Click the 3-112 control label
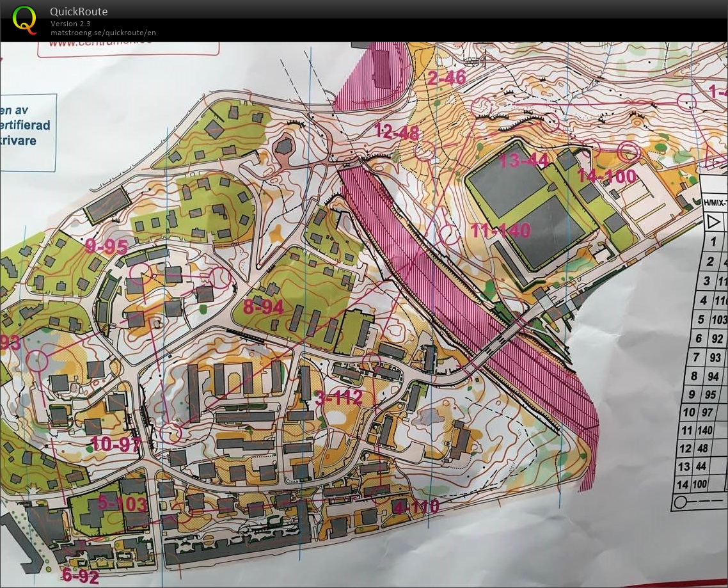Screen dimensions: 728x588 pos(339,397)
